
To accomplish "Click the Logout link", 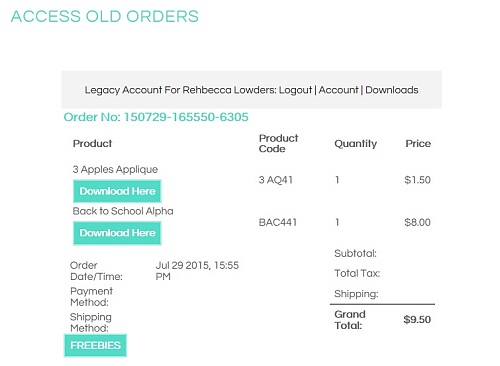I will point(295,90).
